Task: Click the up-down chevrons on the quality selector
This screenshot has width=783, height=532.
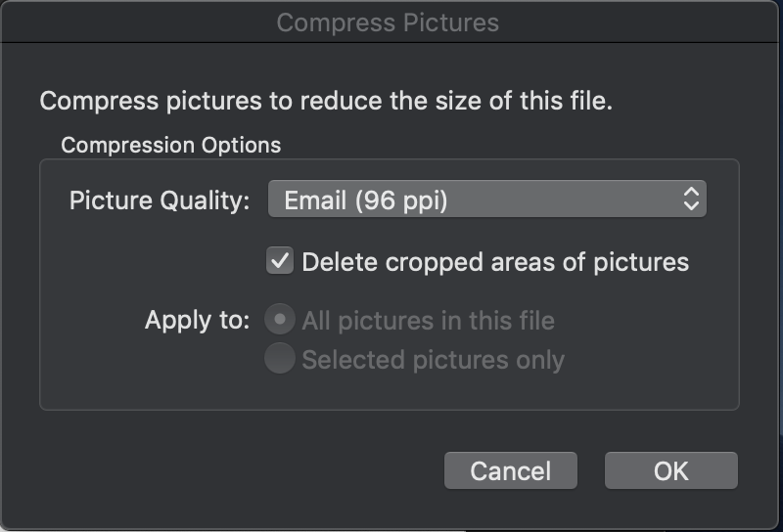Action: (x=691, y=200)
